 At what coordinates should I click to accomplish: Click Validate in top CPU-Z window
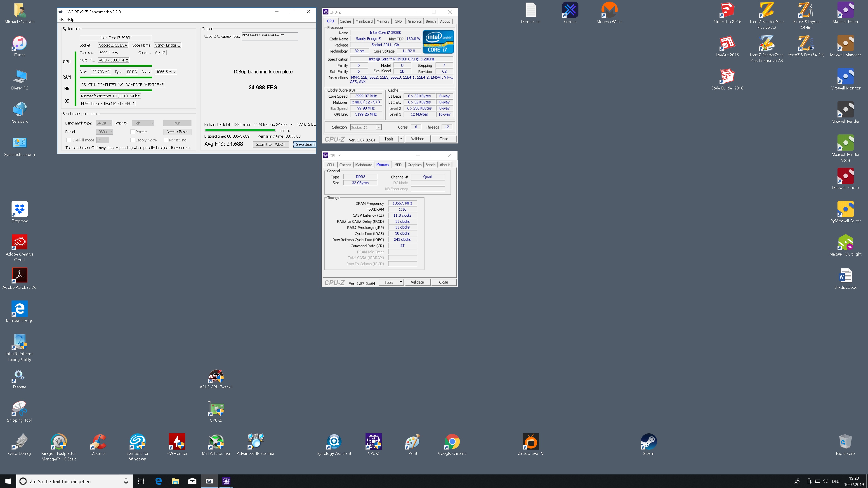point(417,139)
